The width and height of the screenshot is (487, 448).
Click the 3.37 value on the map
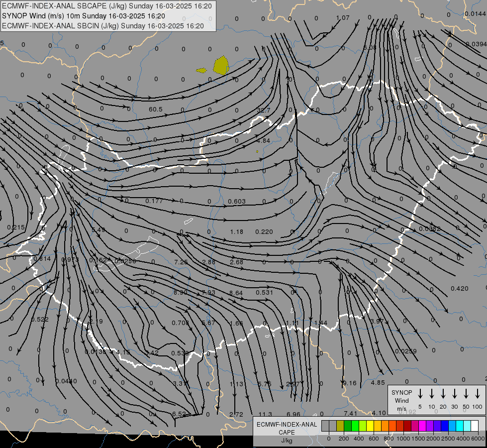tap(180, 384)
